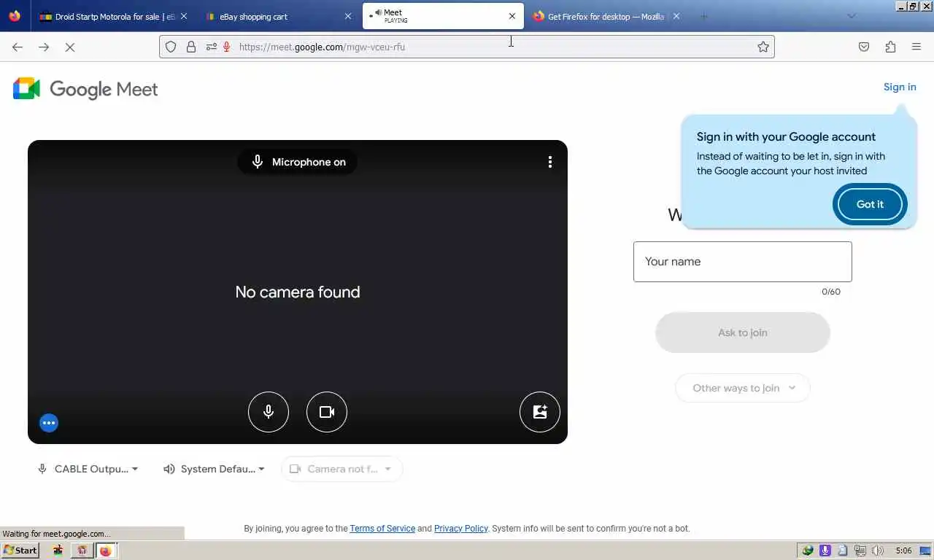Expand Other ways to join dropdown

tap(743, 388)
